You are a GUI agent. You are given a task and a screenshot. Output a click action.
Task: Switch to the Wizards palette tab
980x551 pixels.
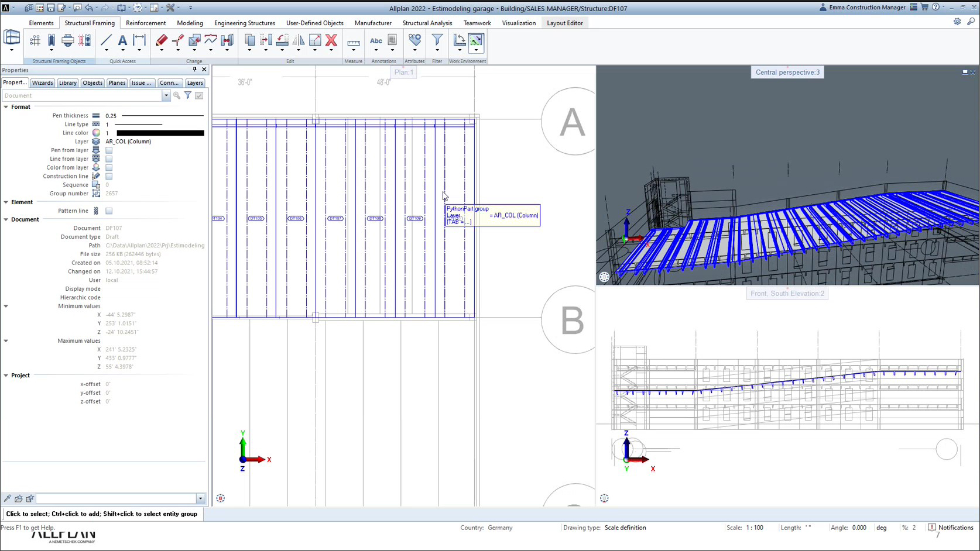tap(42, 83)
